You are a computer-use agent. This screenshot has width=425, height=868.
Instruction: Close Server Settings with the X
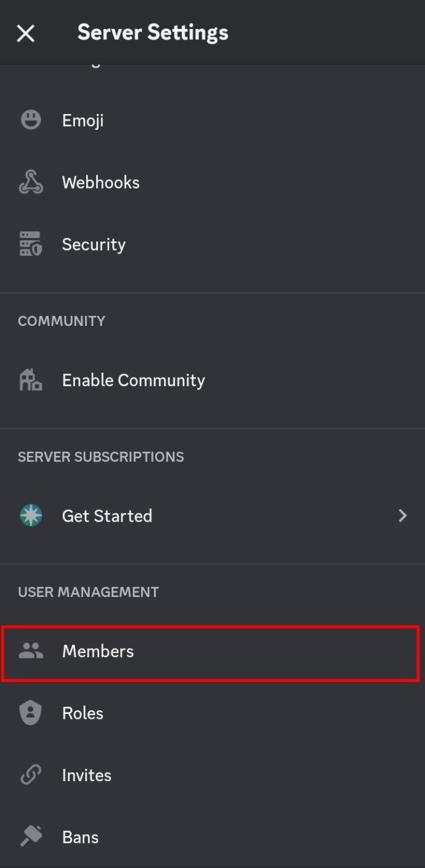(x=25, y=33)
